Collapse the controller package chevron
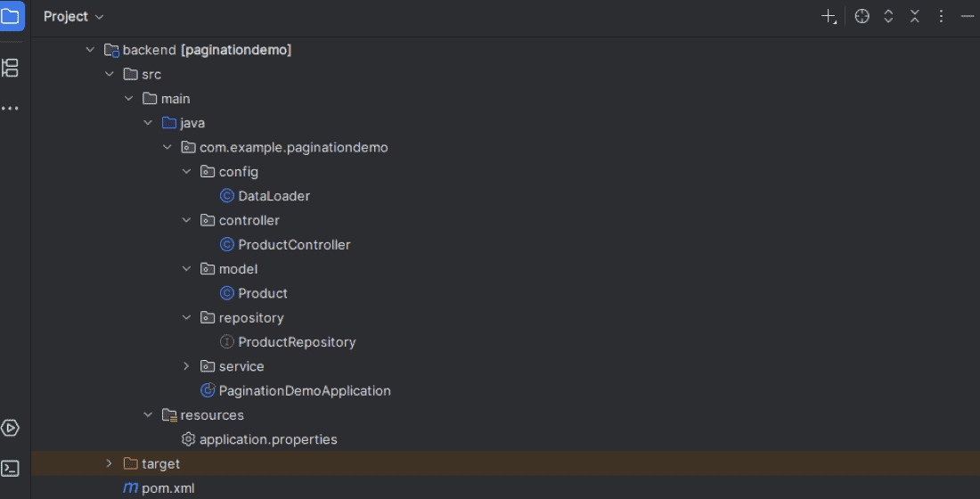This screenshot has width=980, height=499. [x=186, y=220]
